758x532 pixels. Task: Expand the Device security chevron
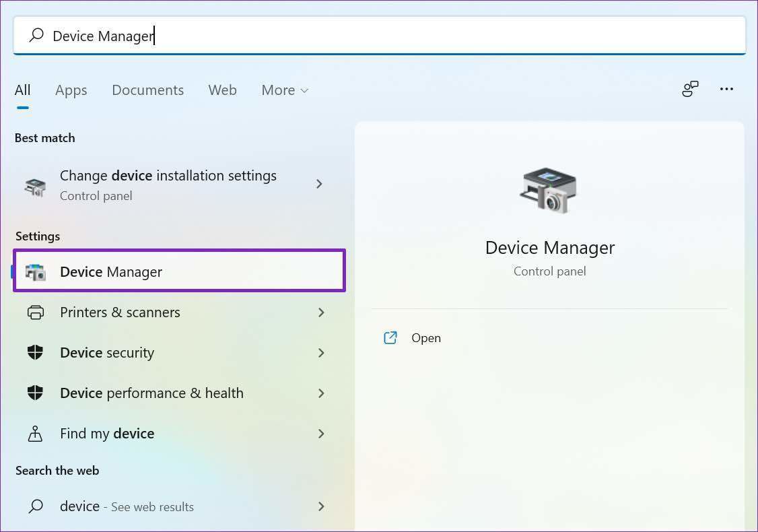321,353
